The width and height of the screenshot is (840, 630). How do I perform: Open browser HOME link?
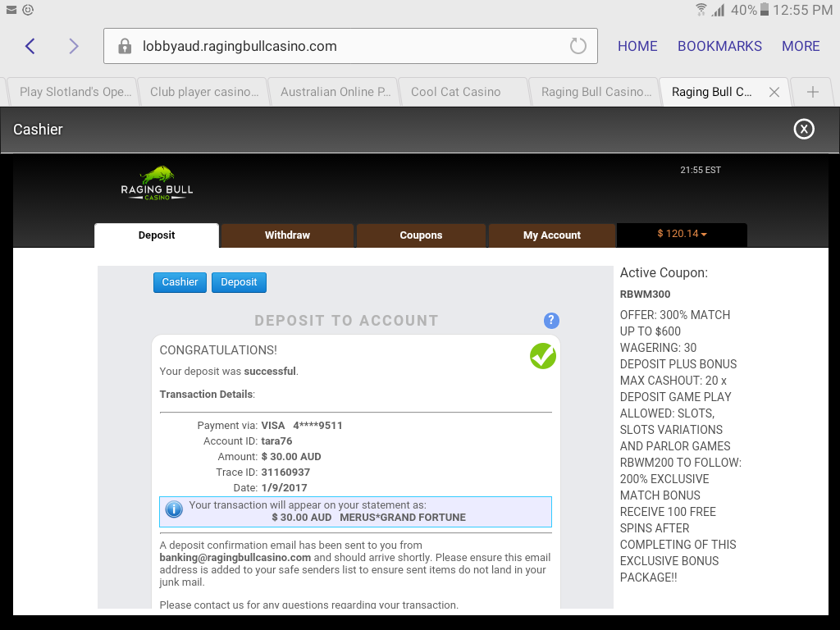(637, 46)
